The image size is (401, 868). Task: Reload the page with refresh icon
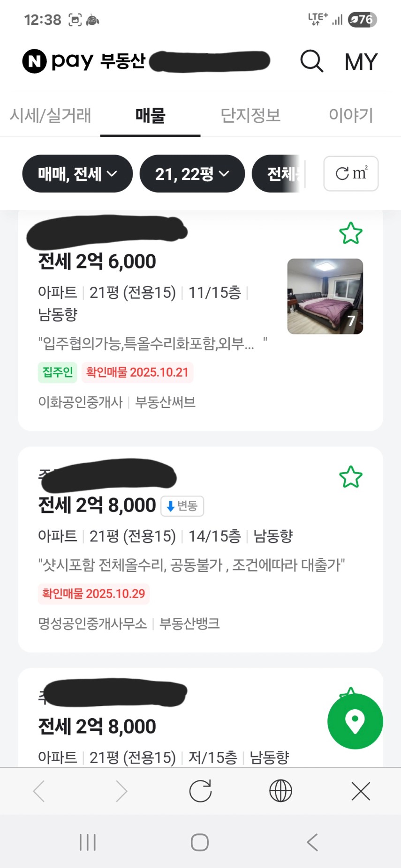click(x=200, y=791)
